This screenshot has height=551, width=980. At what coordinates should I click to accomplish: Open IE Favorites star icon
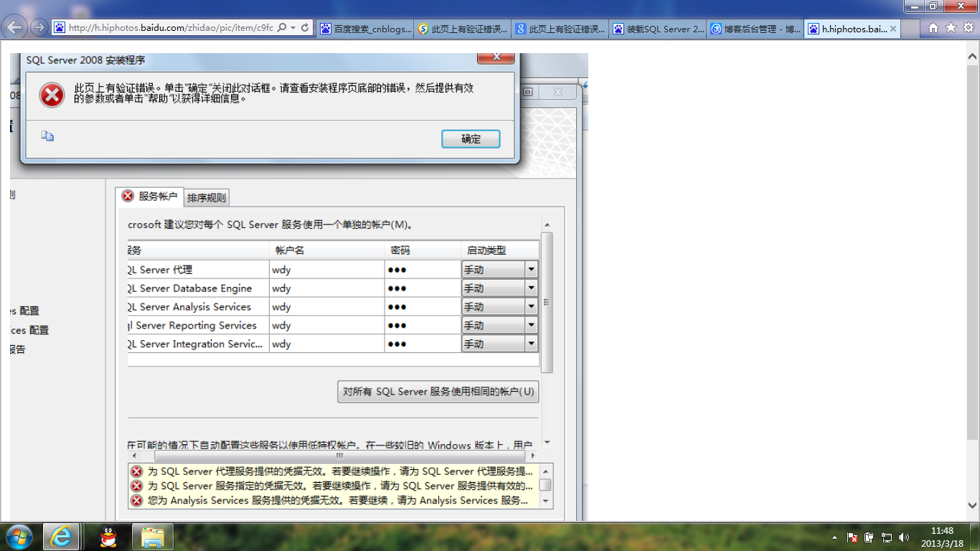click(951, 28)
